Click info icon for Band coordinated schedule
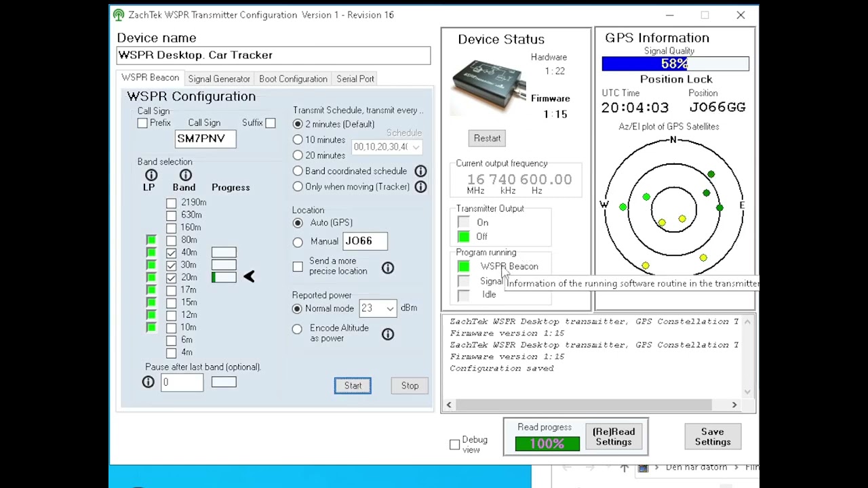The height and width of the screenshot is (488, 868). (x=420, y=171)
